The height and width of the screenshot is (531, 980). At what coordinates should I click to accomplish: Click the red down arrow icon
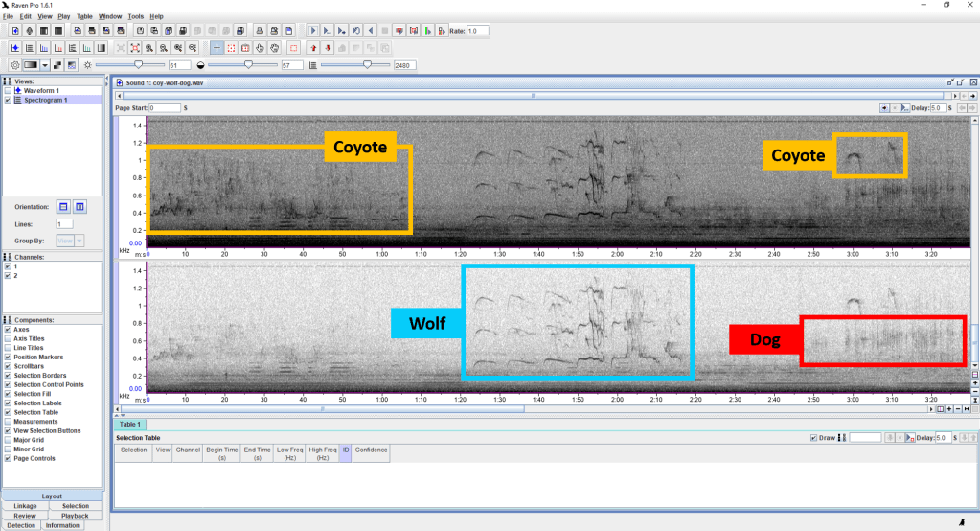click(328, 47)
